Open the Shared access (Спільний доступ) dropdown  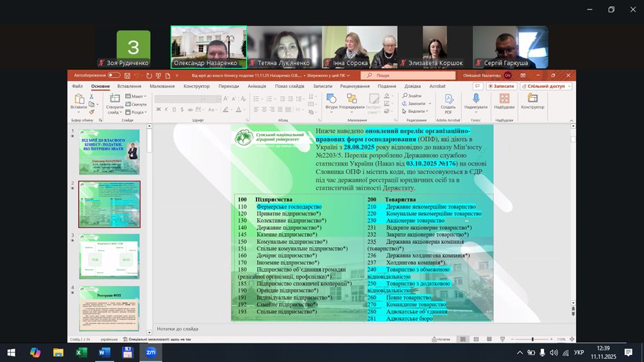(547, 86)
